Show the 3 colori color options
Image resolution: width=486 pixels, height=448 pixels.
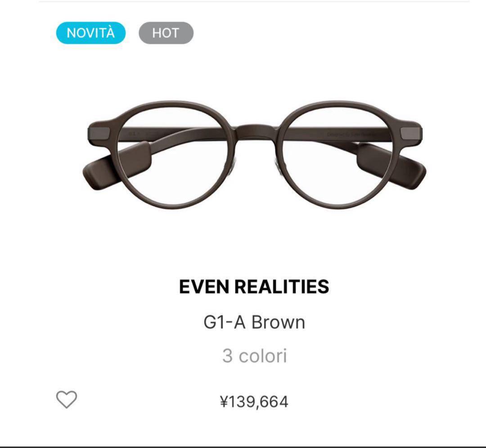coord(254,356)
